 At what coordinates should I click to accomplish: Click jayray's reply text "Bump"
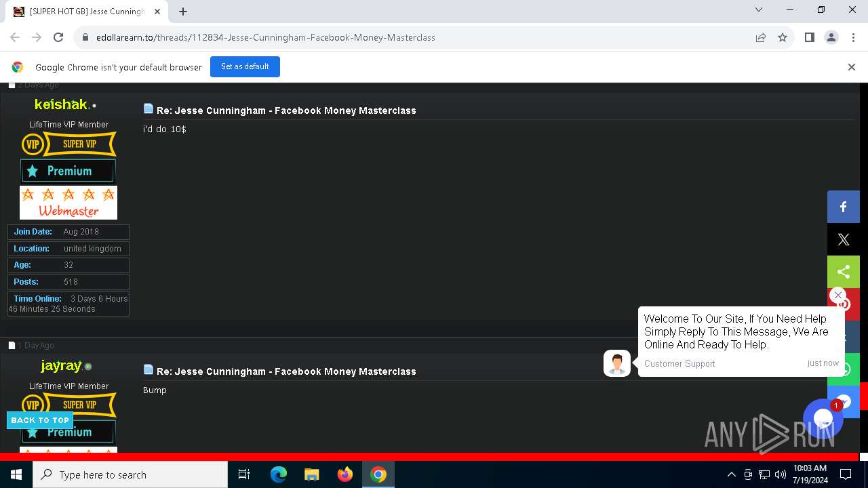(x=155, y=390)
